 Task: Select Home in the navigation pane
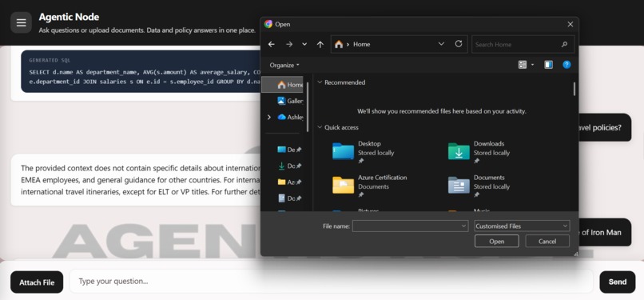tap(283, 85)
